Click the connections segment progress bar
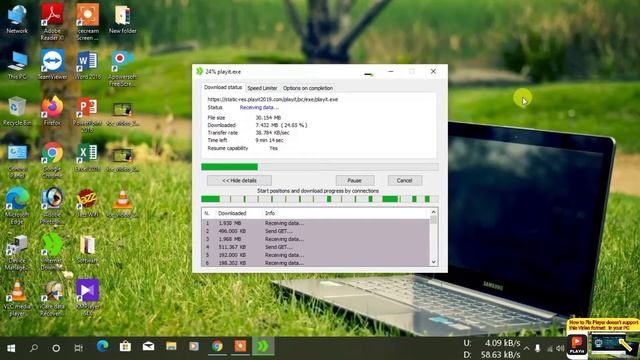 [320, 199]
